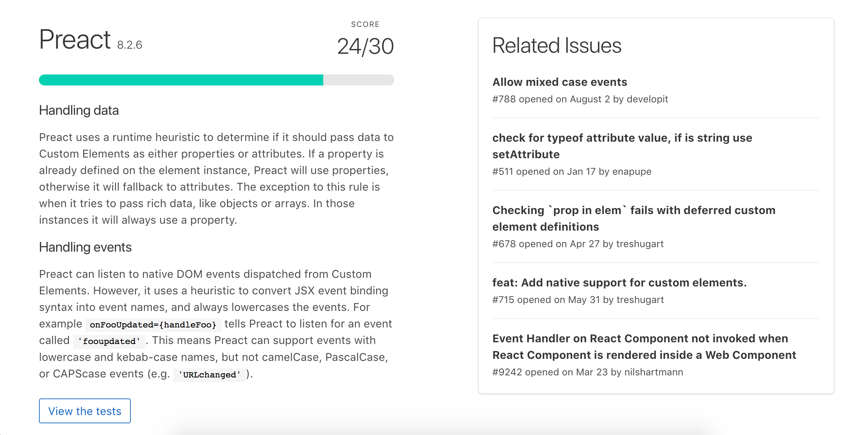Click the onFooUpdated={handleFoo} code snippet
The width and height of the screenshot is (868, 435).
153,325
